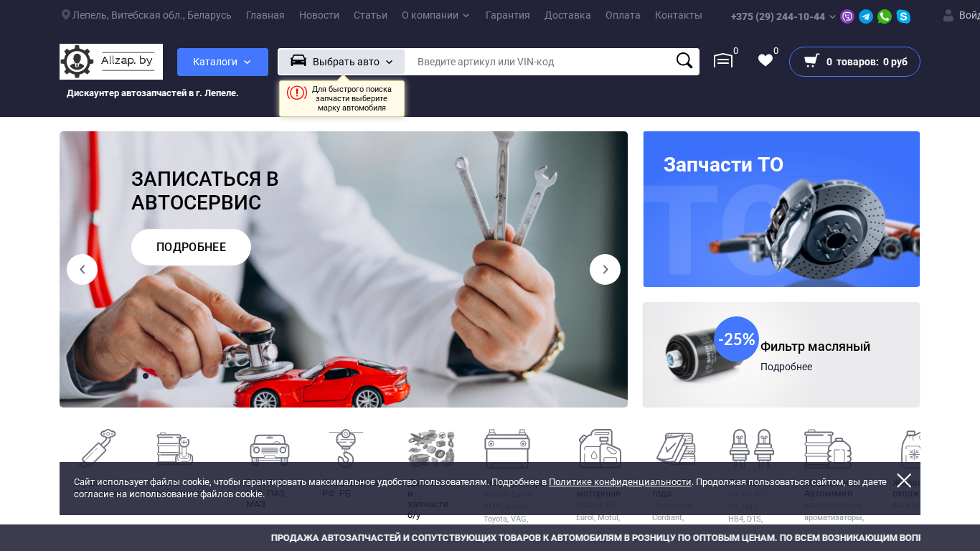Image resolution: width=980 pixels, height=551 pixels.
Task: Open favorites heart icon
Action: tap(765, 61)
